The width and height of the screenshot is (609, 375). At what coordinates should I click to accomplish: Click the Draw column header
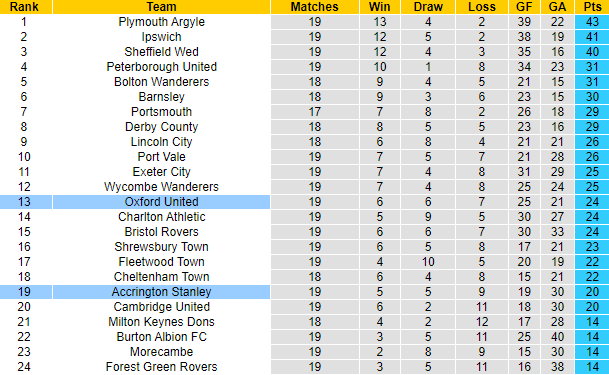(x=428, y=7)
